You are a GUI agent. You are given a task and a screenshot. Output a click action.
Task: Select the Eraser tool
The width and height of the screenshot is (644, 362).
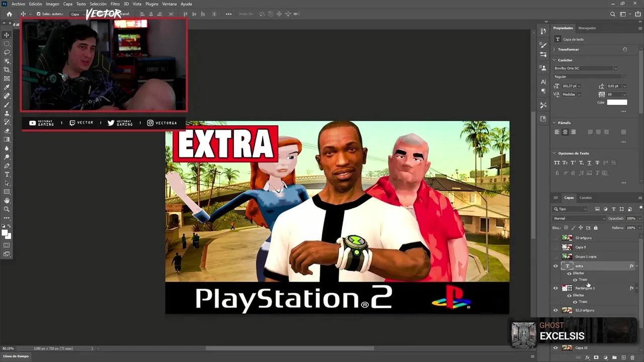click(x=7, y=131)
